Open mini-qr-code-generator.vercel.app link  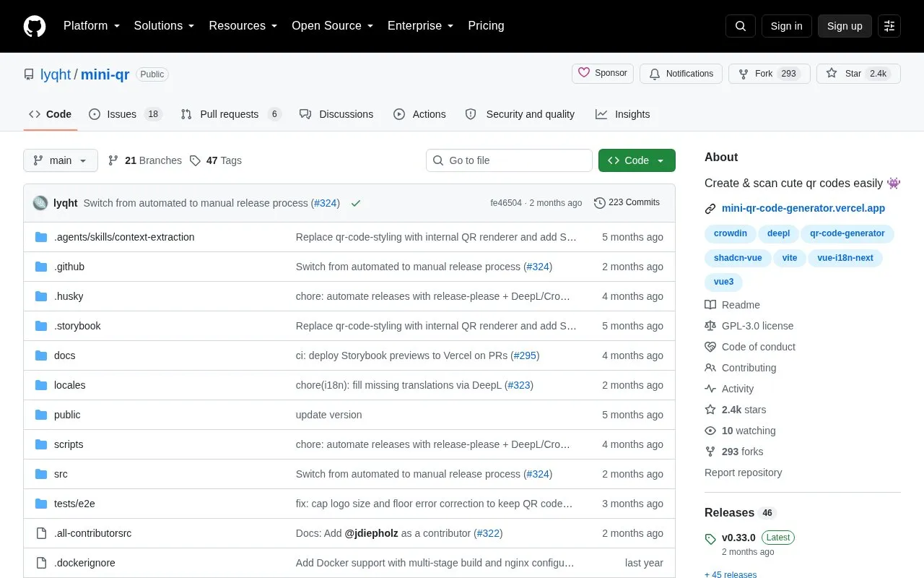coord(803,208)
